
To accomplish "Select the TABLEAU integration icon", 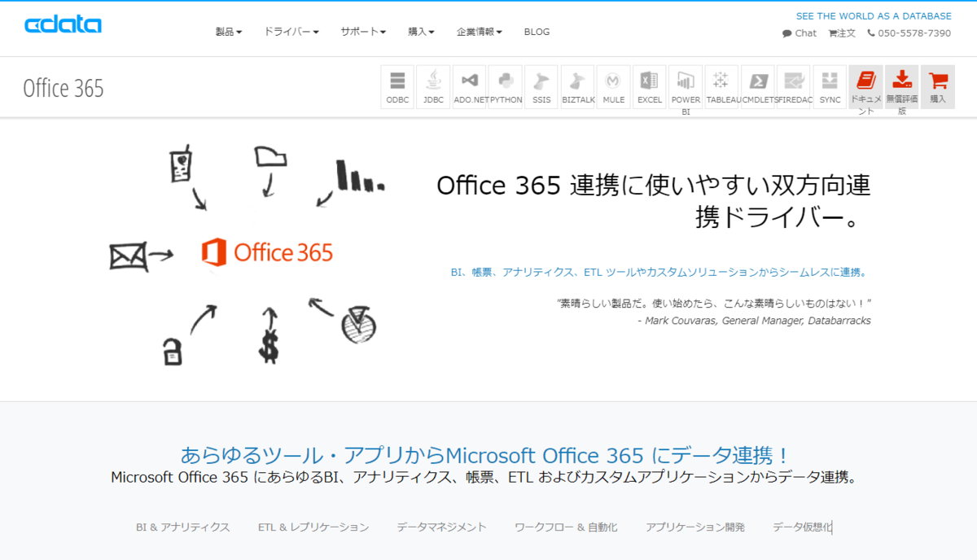I will coord(721,85).
